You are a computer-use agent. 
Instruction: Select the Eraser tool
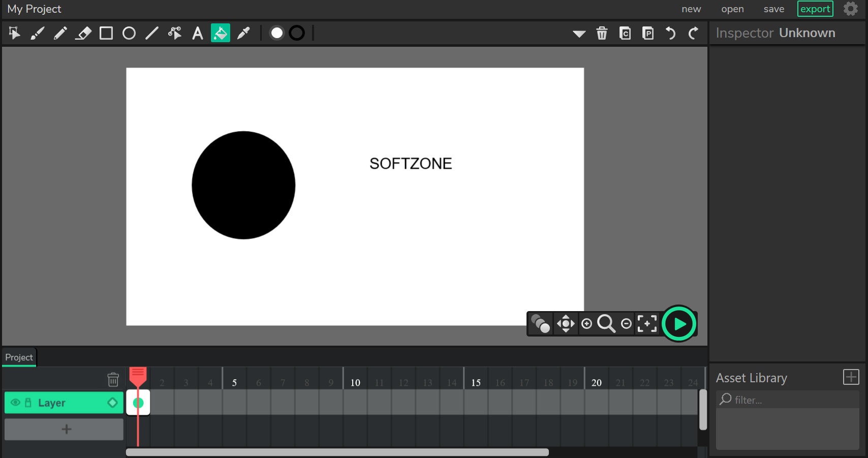[83, 33]
